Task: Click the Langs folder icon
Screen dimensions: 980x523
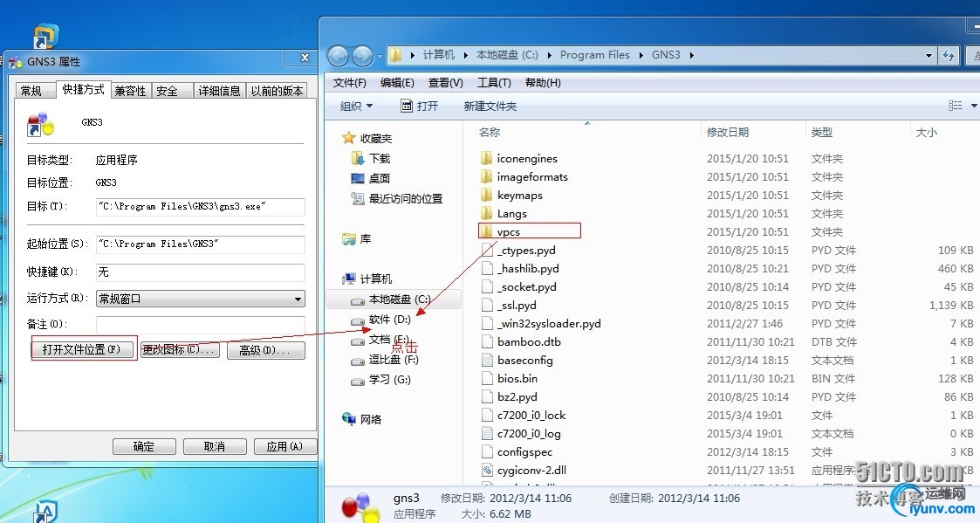Action: [486, 213]
